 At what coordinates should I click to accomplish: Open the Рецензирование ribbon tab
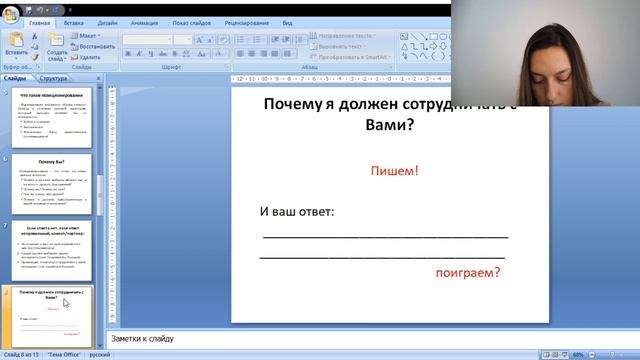[x=247, y=23]
